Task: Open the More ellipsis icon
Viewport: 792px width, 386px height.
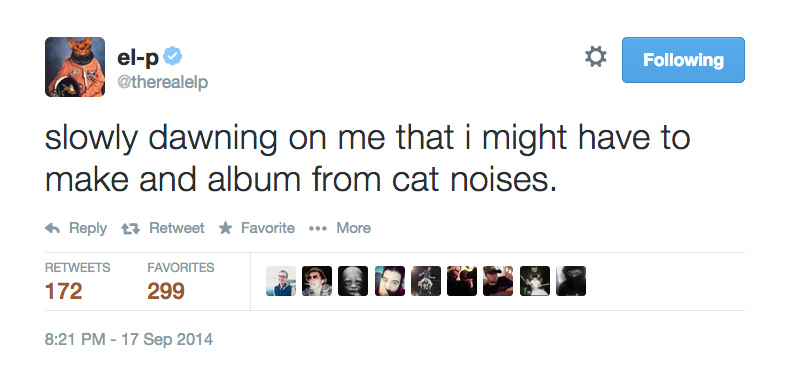Action: (318, 228)
